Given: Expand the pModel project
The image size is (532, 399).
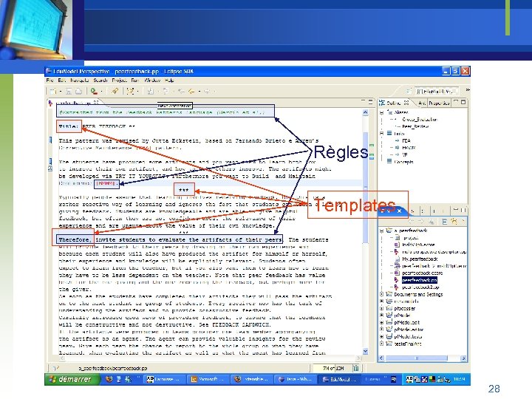Looking at the screenshot, I should 382,316.
